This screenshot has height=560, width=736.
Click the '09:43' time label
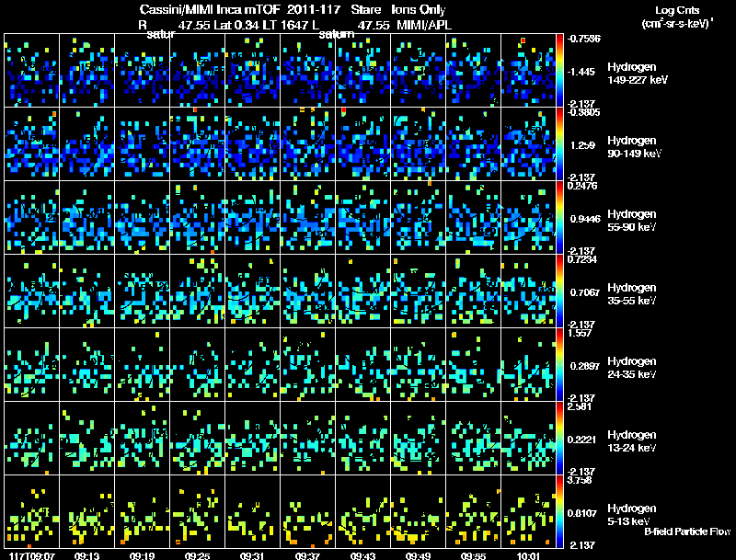click(362, 555)
